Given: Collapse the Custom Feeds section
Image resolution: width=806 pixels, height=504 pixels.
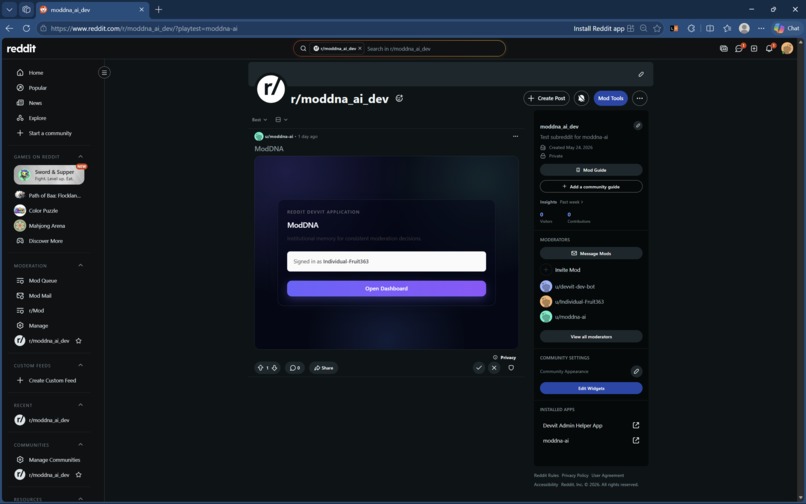Looking at the screenshot, I should click(81, 365).
